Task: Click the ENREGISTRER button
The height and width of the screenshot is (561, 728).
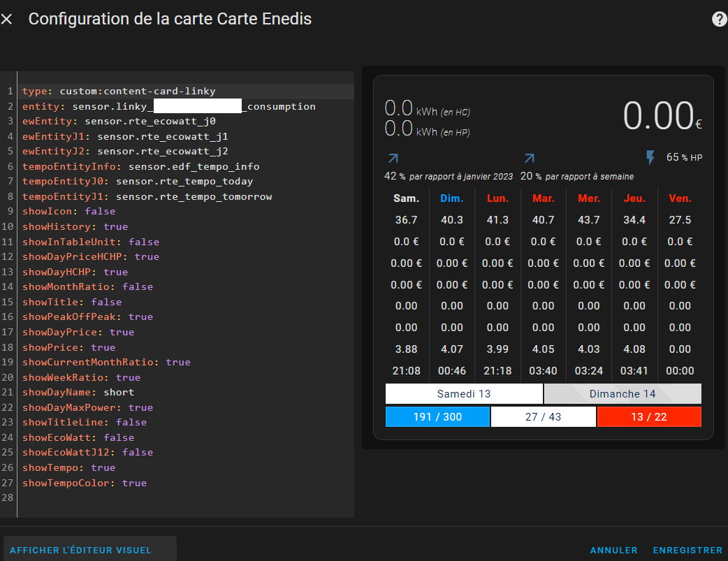Action: coord(687,550)
